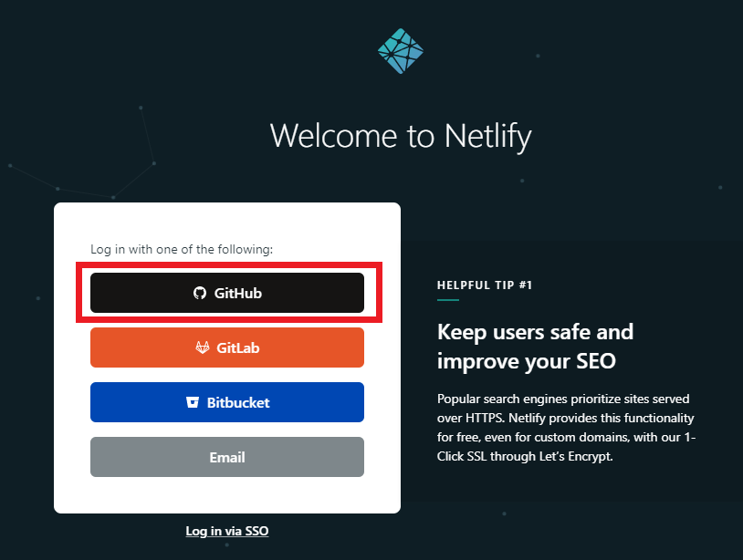Click the orange GitLab provider icon
This screenshot has width=743, height=560.
click(203, 347)
